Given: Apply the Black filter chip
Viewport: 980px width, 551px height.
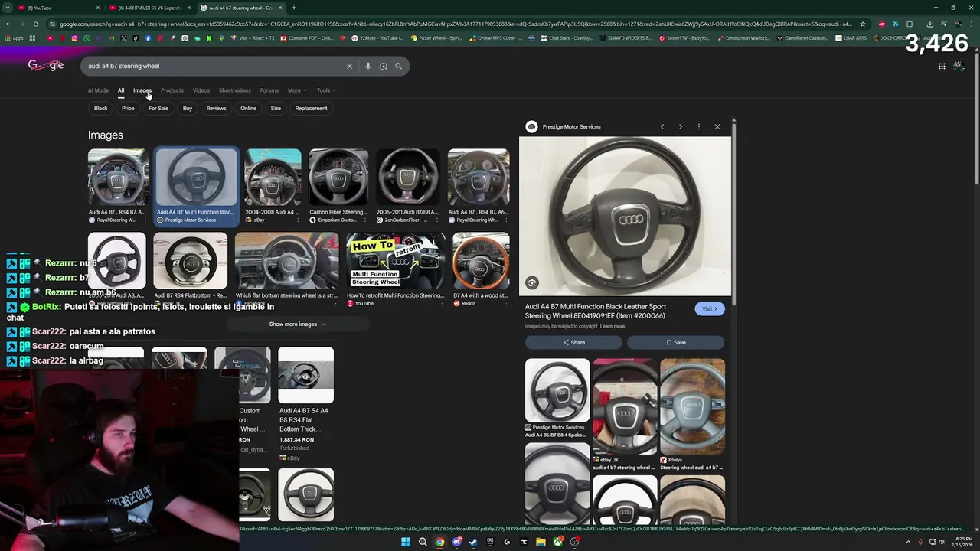Looking at the screenshot, I should [x=100, y=108].
